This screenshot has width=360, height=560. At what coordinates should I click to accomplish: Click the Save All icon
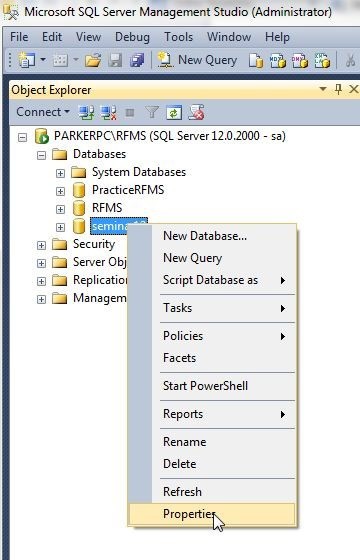click(x=137, y=60)
